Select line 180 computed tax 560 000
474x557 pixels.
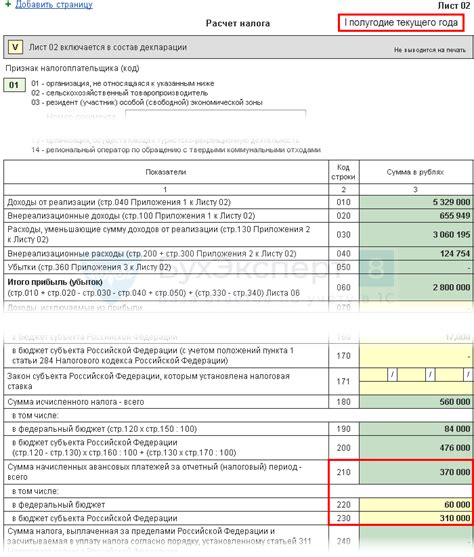(x=416, y=402)
